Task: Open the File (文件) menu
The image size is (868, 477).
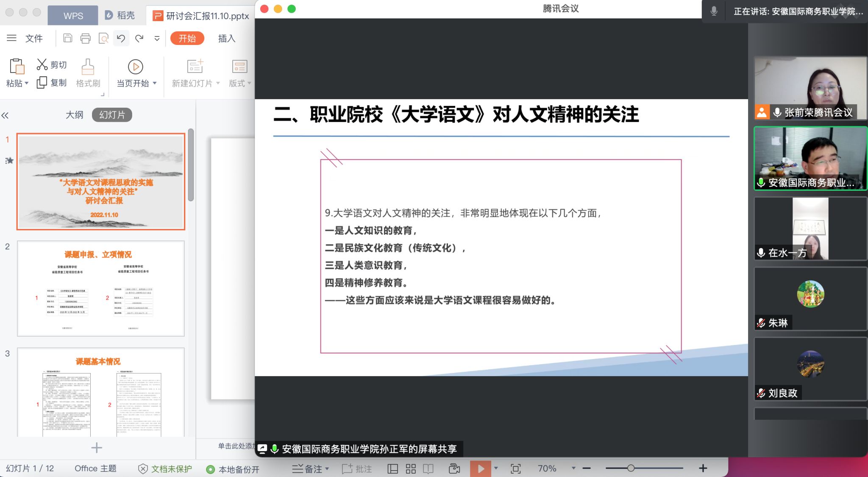Action: 34,39
